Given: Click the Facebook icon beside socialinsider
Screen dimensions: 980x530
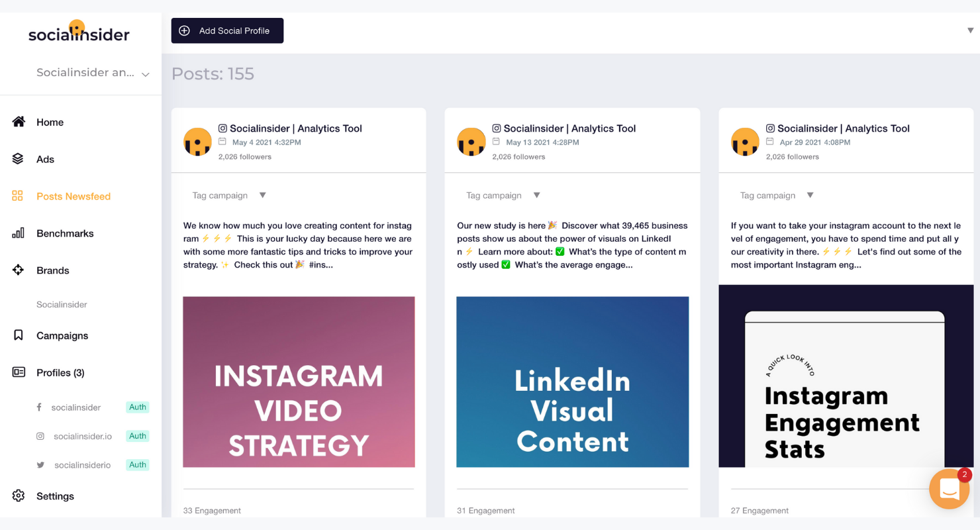Looking at the screenshot, I should (40, 407).
